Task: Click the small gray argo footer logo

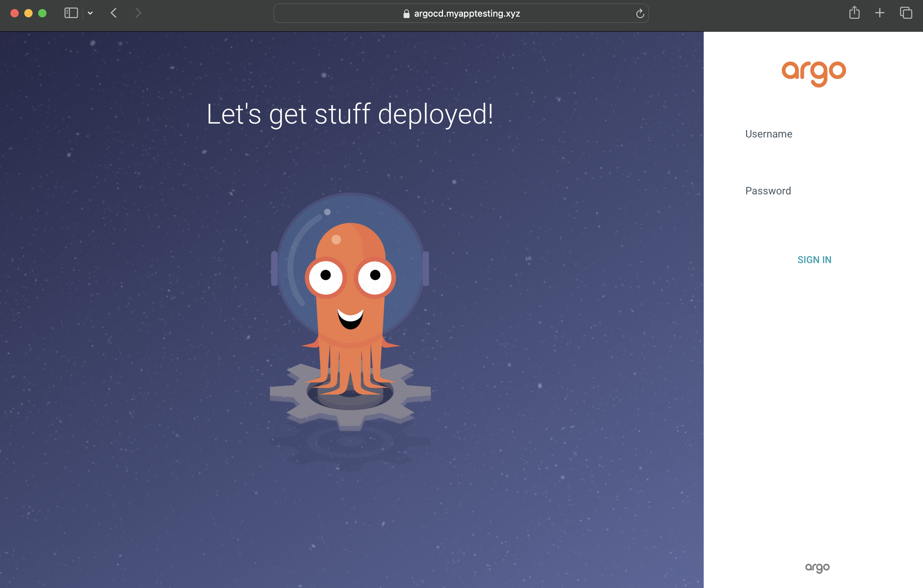Action: coord(817,567)
